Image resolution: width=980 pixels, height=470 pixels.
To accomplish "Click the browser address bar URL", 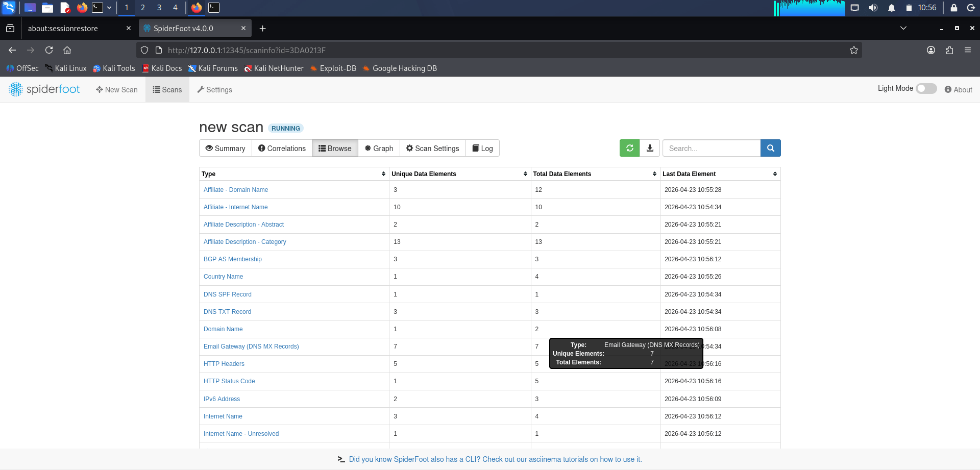I will [247, 50].
